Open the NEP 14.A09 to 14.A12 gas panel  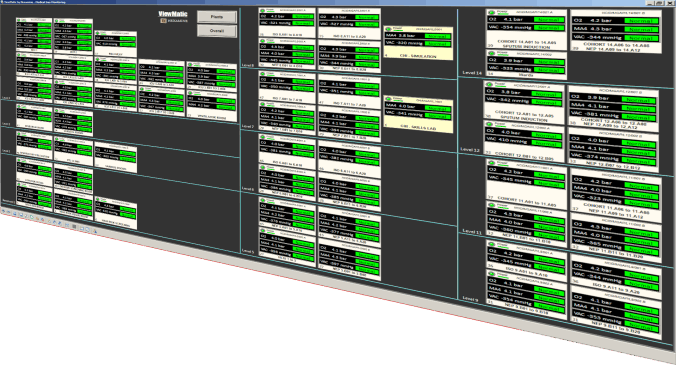pyautogui.click(x=617, y=31)
